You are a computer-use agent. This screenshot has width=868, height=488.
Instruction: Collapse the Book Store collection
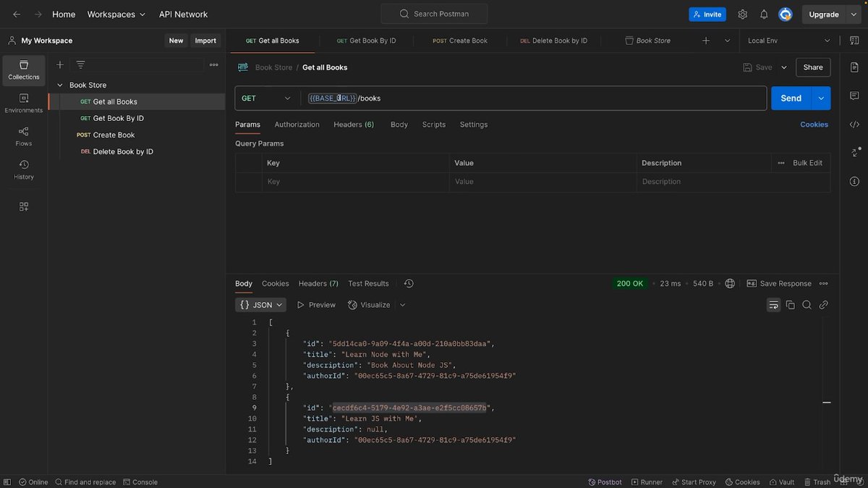point(60,85)
